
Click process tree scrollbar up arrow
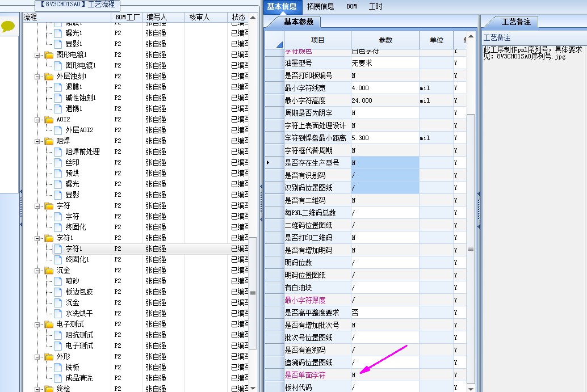tap(253, 18)
